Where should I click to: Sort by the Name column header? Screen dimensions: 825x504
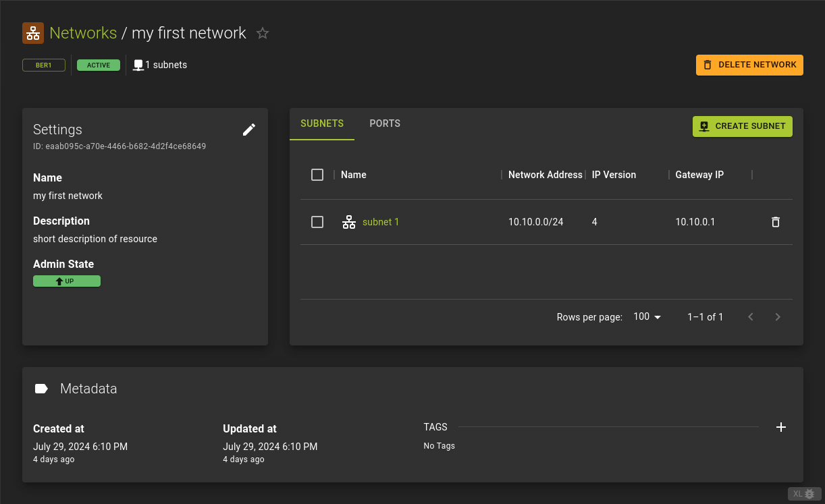click(354, 175)
